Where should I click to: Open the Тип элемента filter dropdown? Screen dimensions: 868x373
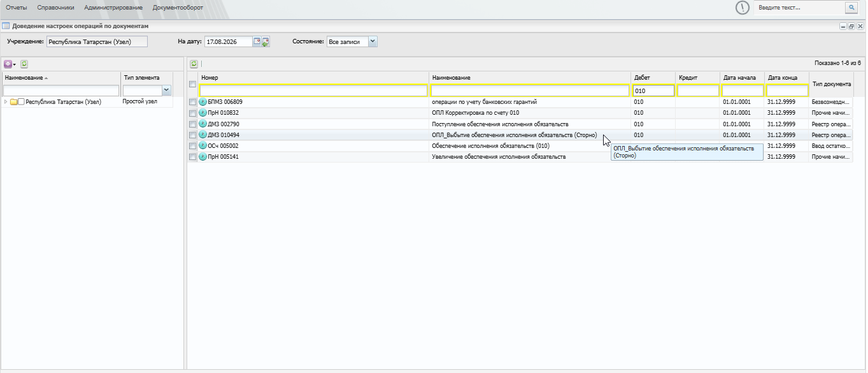tap(166, 91)
